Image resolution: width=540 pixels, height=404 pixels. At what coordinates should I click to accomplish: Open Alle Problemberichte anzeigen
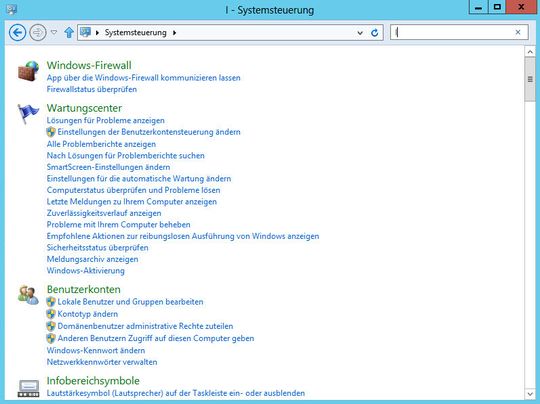[101, 144]
